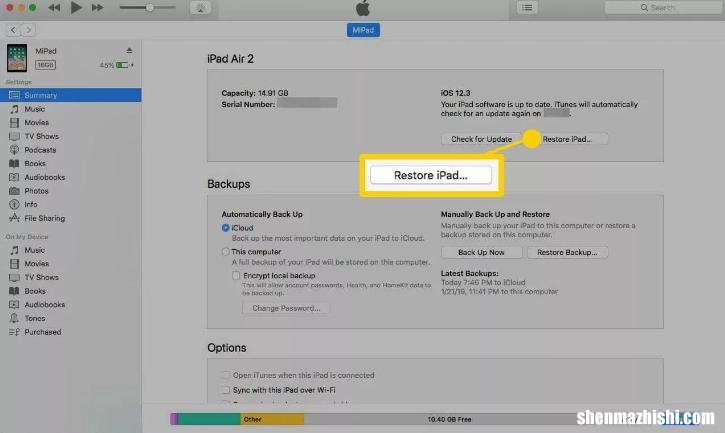Click the 'Latest Backups:' heading
The width and height of the screenshot is (725, 433).
coord(469,273)
